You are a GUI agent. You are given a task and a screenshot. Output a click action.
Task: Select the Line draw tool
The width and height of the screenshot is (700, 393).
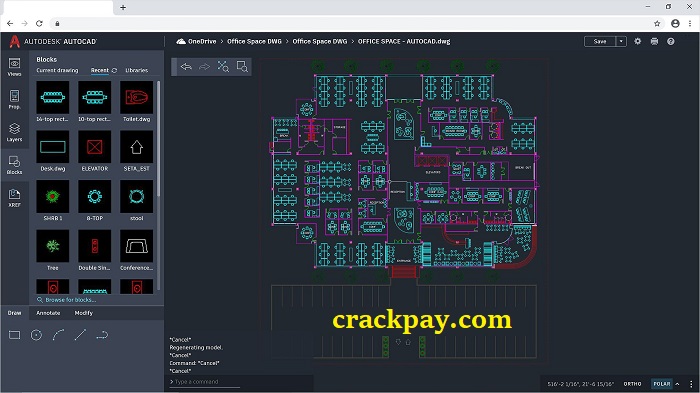click(x=80, y=335)
